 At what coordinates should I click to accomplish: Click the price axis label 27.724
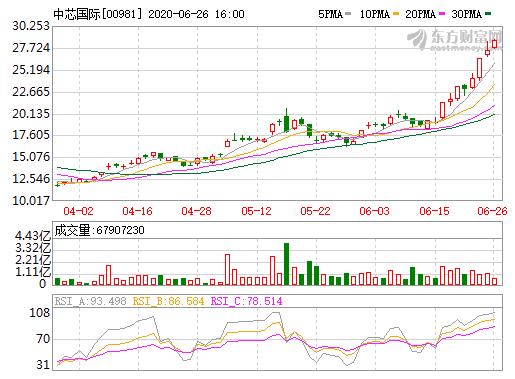(x=31, y=48)
